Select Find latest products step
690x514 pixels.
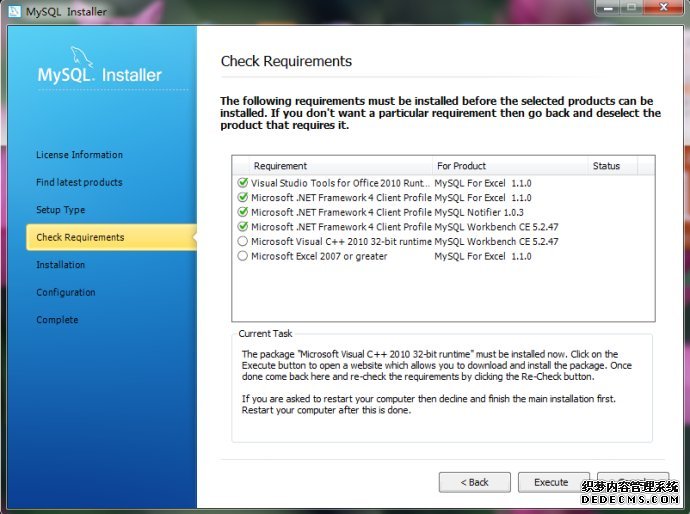click(79, 183)
